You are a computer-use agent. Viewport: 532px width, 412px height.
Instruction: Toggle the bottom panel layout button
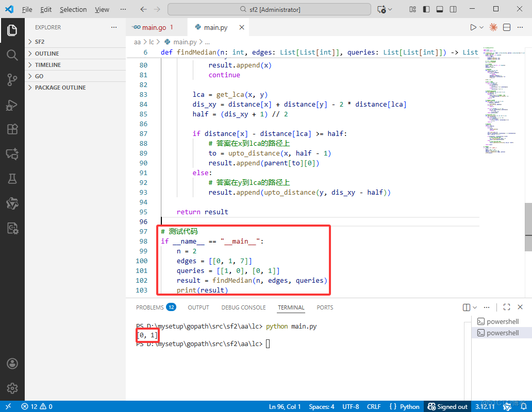tap(439, 9)
